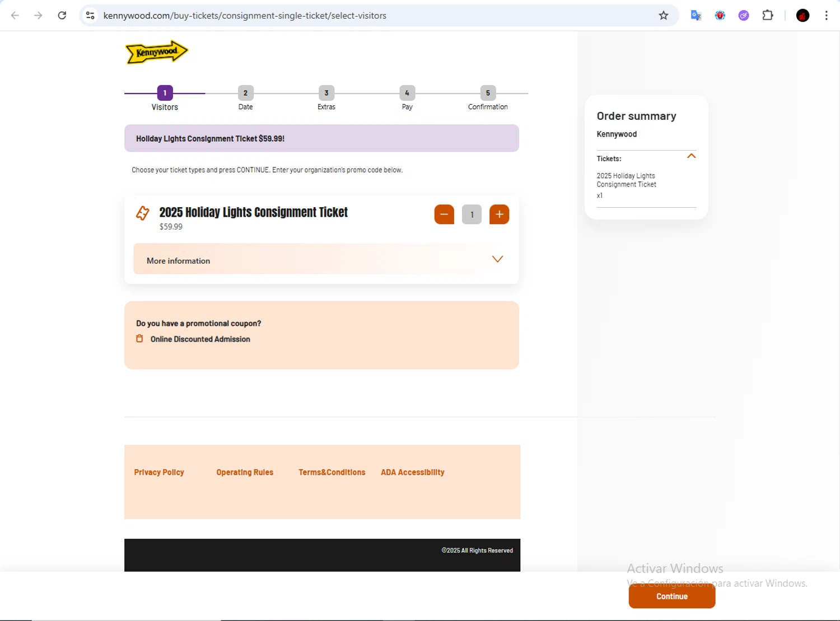Reload the page with the refresh icon

tap(62, 16)
